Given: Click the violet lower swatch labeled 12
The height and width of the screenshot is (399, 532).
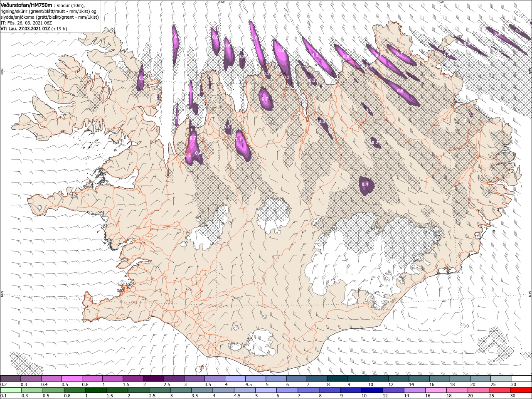Looking at the screenshot, I should (393, 390).
